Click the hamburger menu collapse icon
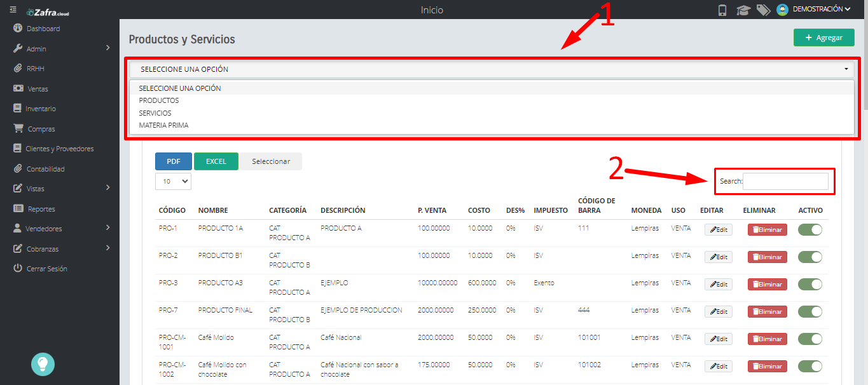The image size is (868, 385). [13, 10]
